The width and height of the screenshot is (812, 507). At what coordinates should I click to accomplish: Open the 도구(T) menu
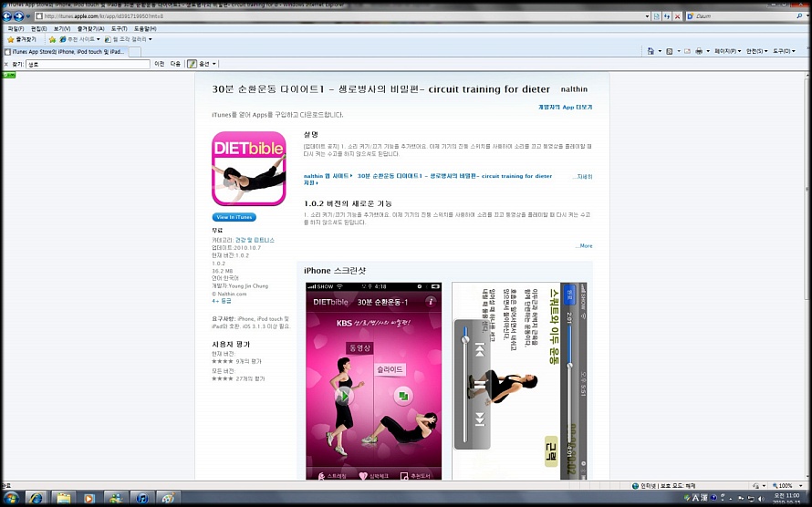pyautogui.click(x=120, y=29)
